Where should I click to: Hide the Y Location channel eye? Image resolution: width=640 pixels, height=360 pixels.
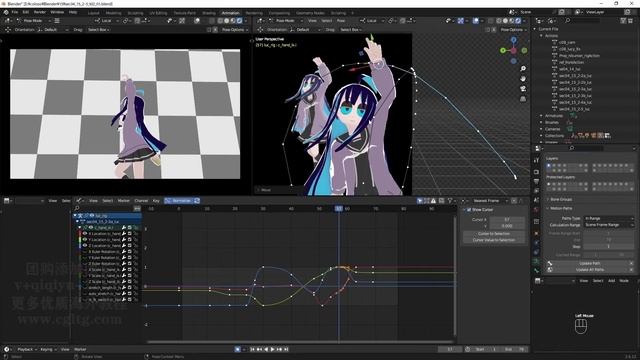pyautogui.click(x=85, y=240)
